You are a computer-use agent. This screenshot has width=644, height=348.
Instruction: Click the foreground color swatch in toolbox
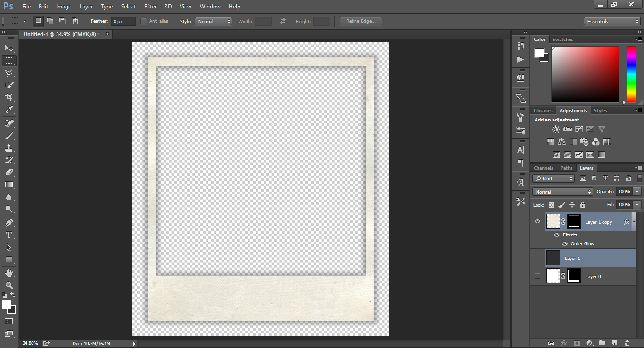click(7, 305)
